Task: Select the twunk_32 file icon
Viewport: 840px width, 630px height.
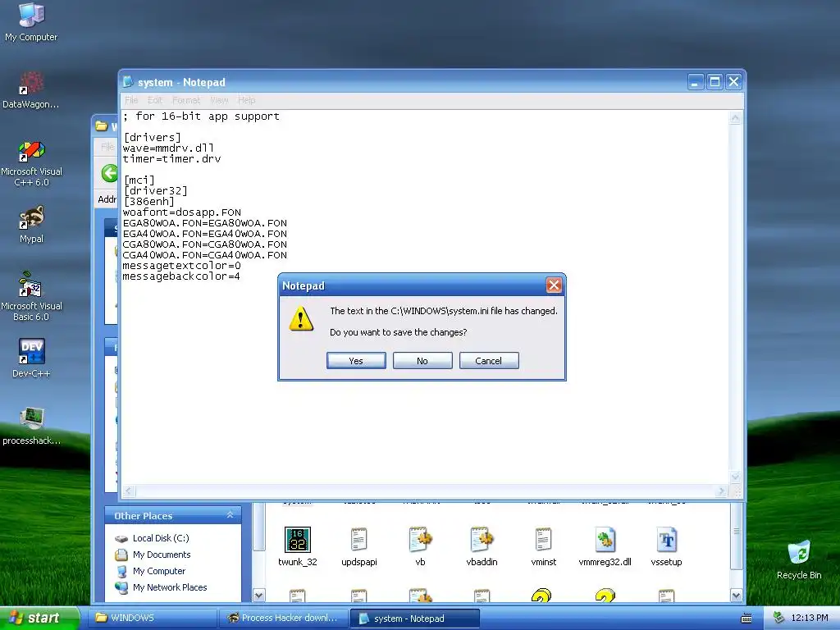Action: point(297,546)
